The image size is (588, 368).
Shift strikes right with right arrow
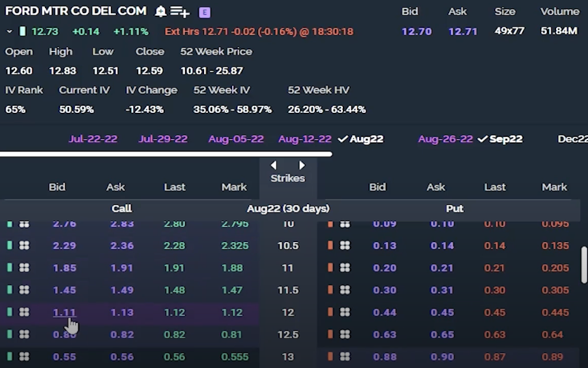302,165
